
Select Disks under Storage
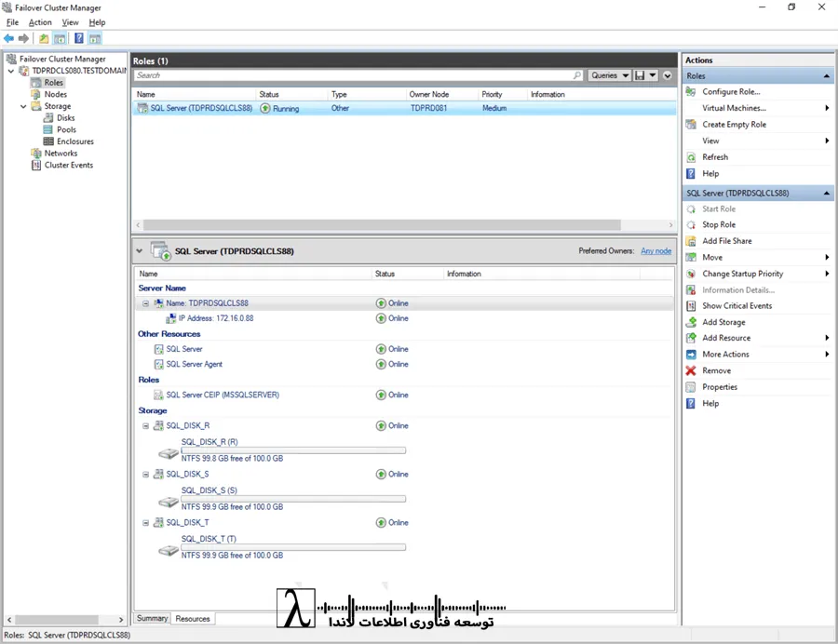66,118
